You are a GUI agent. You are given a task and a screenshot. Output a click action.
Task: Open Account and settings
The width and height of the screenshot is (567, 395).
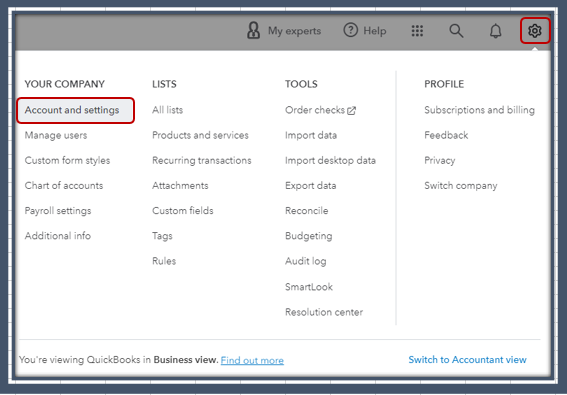76,110
